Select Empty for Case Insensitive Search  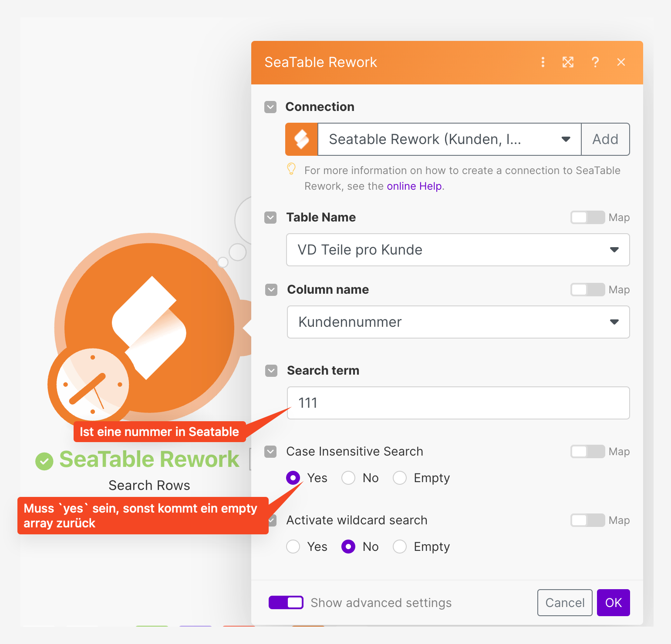(x=400, y=478)
